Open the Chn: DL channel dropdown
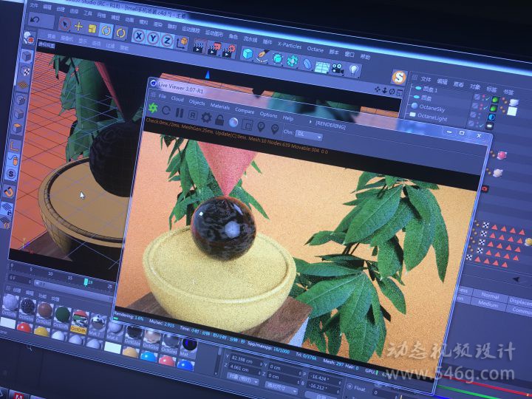Viewport: 532px width, 399px height. pyautogui.click(x=310, y=134)
